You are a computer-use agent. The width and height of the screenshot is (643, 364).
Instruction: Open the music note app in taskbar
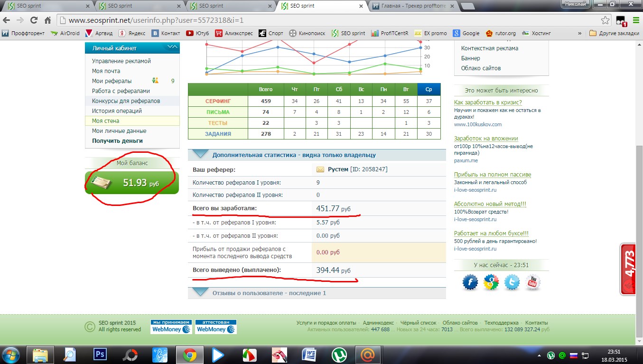[159, 355]
